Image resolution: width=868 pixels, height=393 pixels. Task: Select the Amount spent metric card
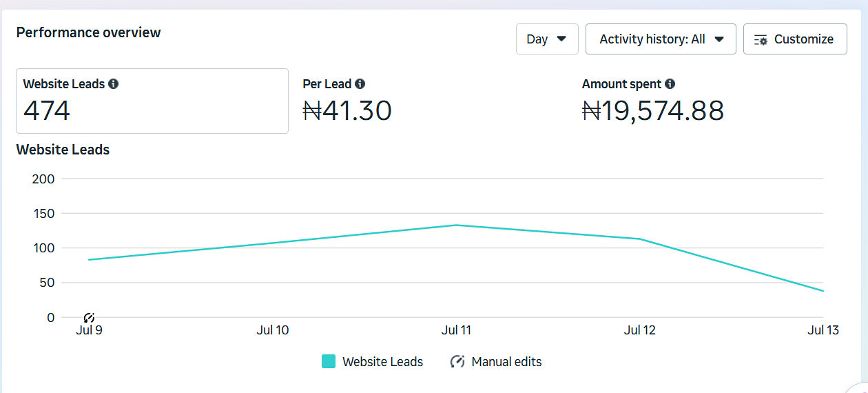pyautogui.click(x=711, y=101)
